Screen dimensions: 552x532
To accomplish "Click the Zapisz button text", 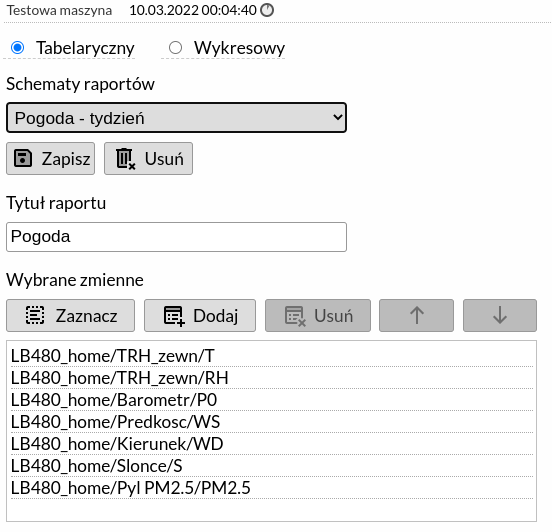I will coord(66,159).
